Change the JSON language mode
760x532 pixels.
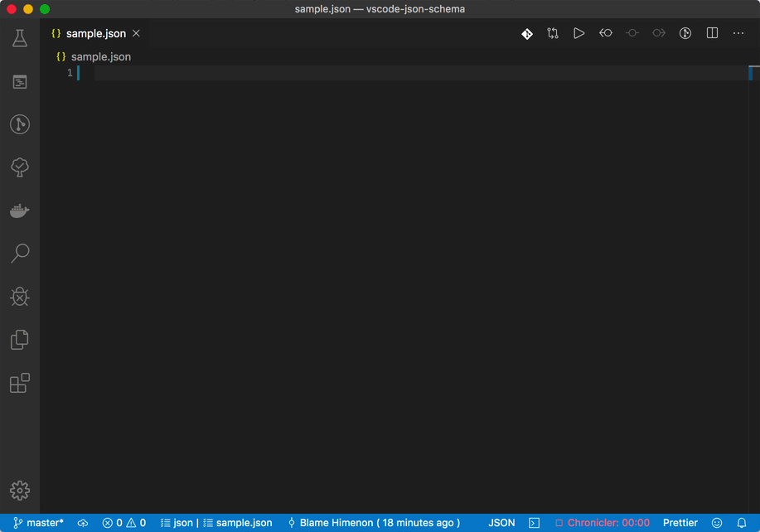click(501, 523)
